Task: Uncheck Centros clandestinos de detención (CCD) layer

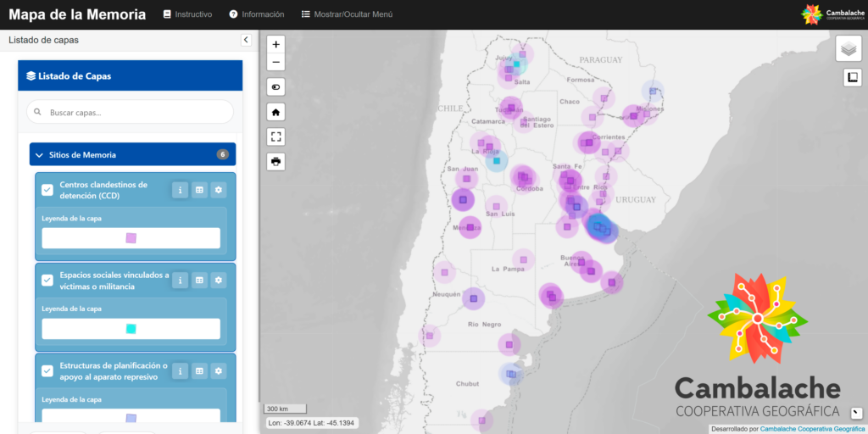Action: point(47,190)
